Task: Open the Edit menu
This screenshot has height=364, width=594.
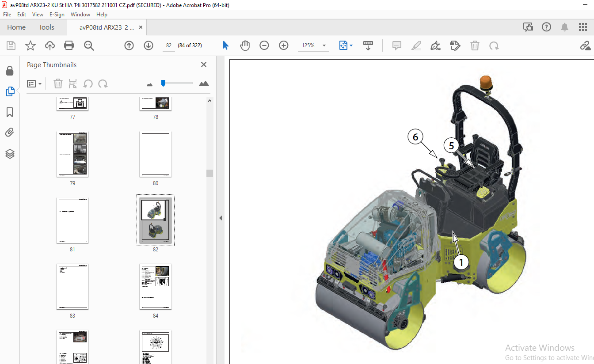Action: click(22, 14)
